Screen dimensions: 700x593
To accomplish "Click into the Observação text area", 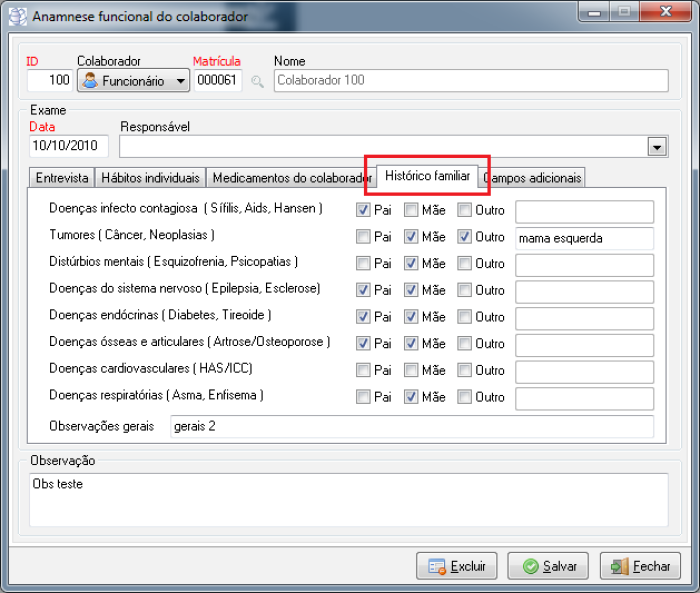I will pyautogui.click(x=349, y=499).
